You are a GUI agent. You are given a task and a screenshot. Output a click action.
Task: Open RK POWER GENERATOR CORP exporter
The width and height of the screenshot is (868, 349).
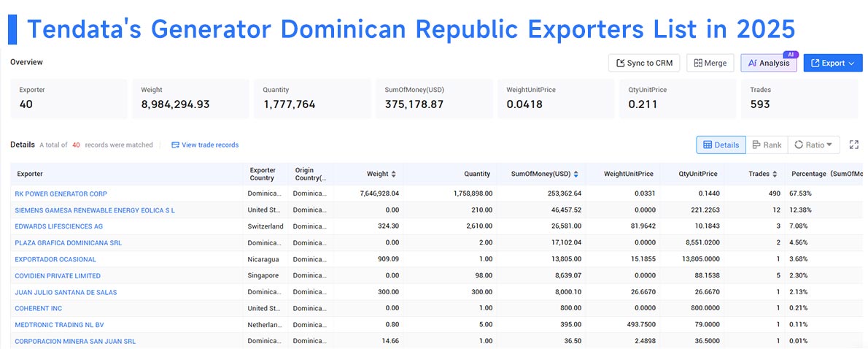[61, 194]
